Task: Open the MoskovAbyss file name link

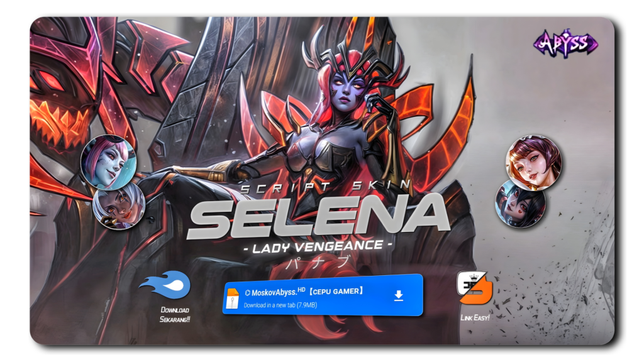Action: coord(275,292)
